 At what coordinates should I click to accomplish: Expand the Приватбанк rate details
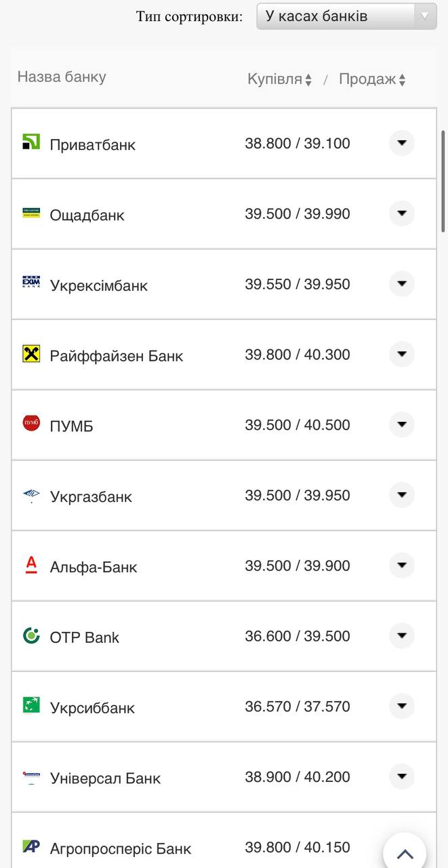401,143
